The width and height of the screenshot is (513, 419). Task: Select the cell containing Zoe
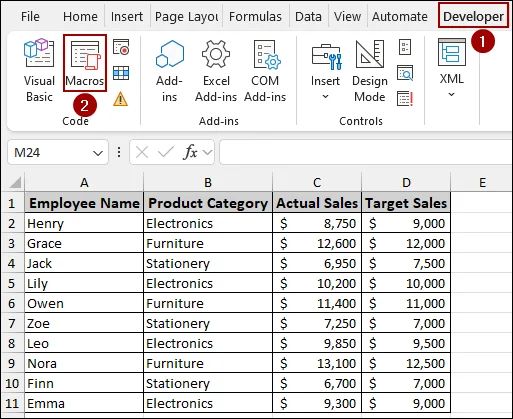[84, 323]
